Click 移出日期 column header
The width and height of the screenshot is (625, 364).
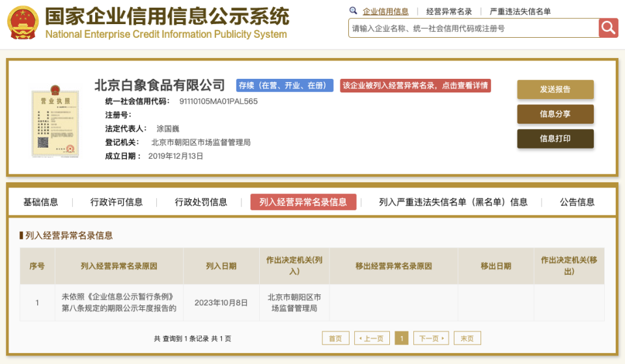tap(496, 266)
